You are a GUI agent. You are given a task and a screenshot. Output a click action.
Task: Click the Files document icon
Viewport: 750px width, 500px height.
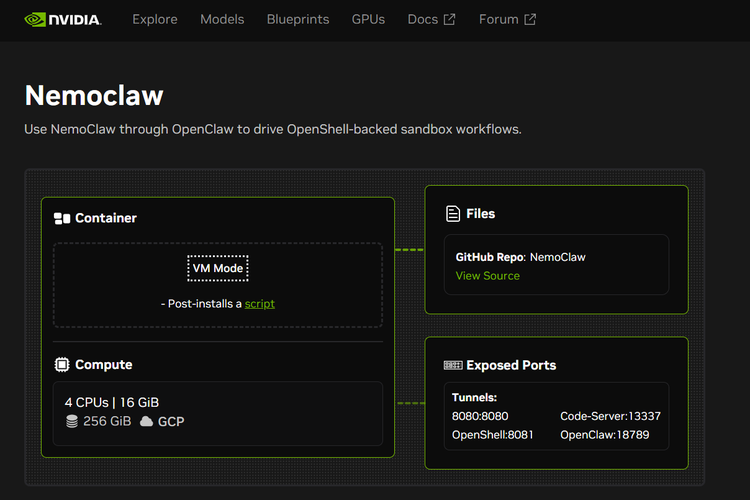click(452, 213)
